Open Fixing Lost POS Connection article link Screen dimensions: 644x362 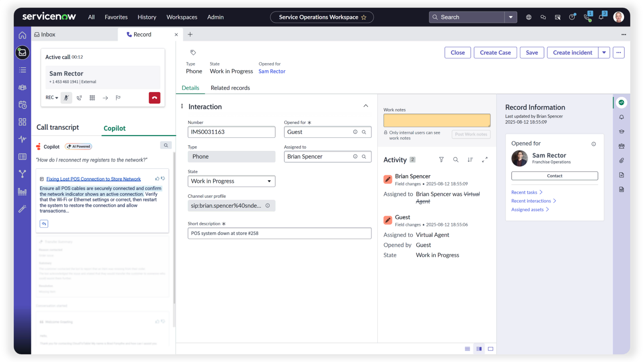(x=93, y=179)
